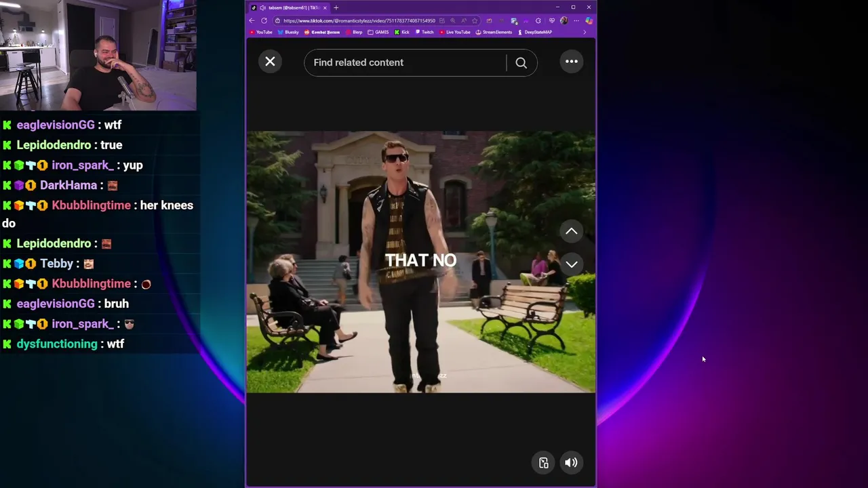View site information lock icon

click(277, 20)
